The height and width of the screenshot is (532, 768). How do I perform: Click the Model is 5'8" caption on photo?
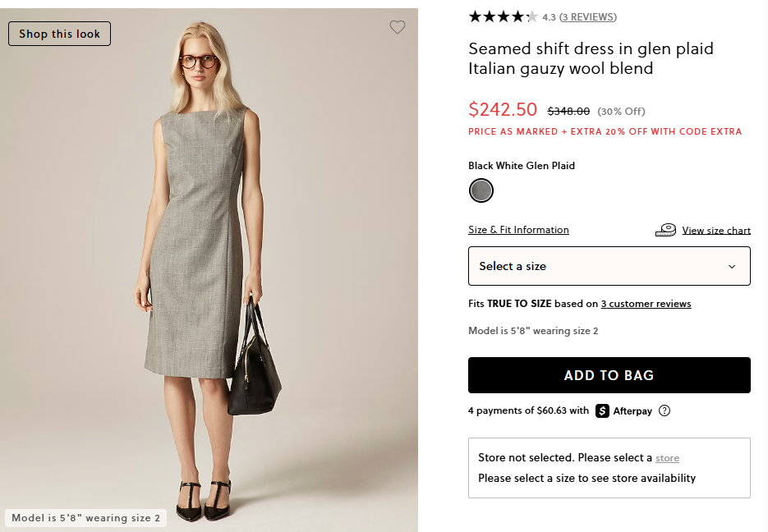pos(85,518)
